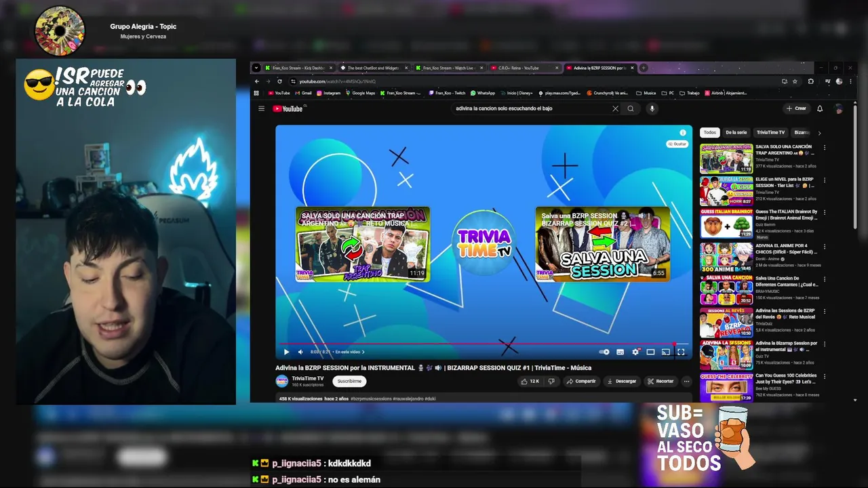The image size is (868, 488).
Task: Open the browser tab search dropdown arrow
Action: pyautogui.click(x=256, y=68)
